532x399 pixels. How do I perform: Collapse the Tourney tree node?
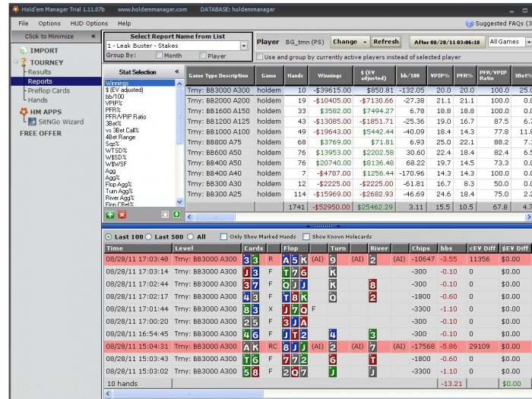pos(16,62)
